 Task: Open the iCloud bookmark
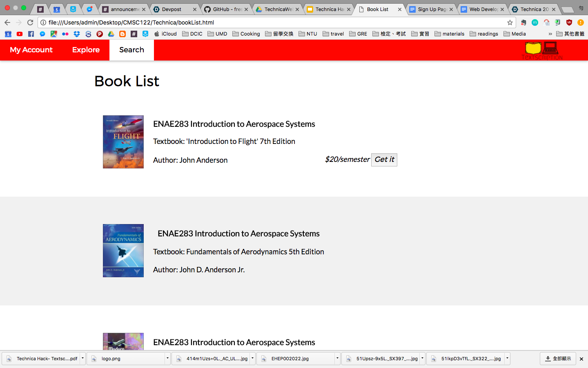pyautogui.click(x=165, y=34)
